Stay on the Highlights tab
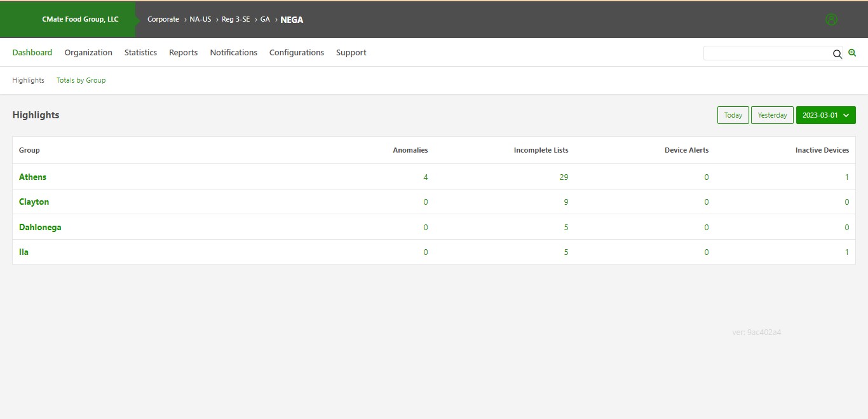The image size is (868, 419). point(28,80)
